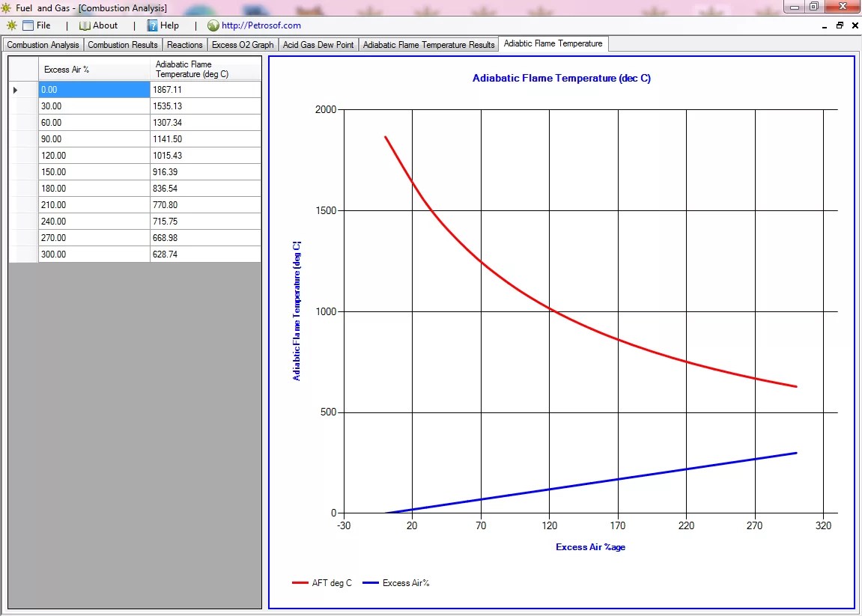The width and height of the screenshot is (862, 616).
Task: Click the book icon beside About
Action: tap(87, 25)
